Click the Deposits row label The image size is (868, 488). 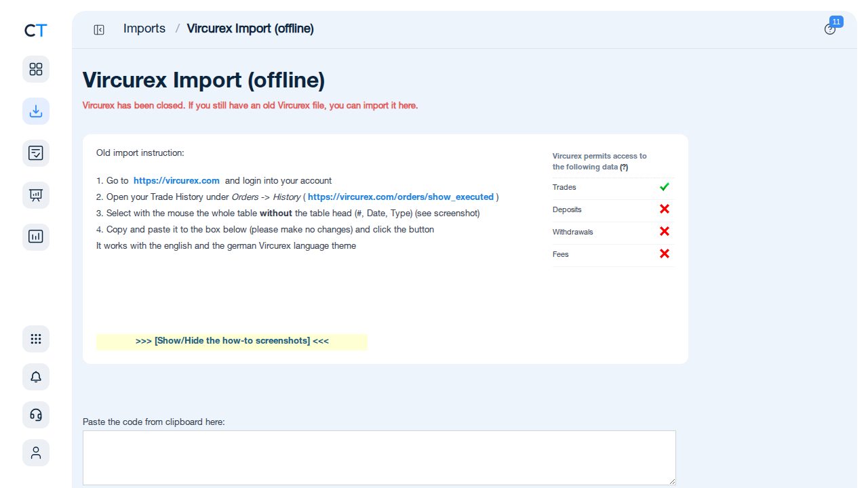tap(567, 209)
